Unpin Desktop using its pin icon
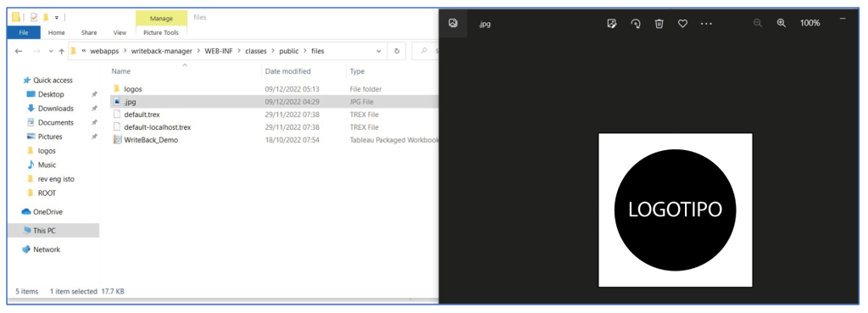 tap(94, 95)
